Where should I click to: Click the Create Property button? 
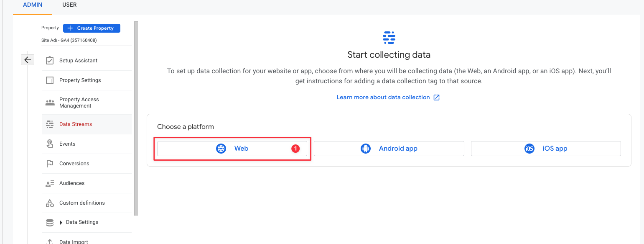[x=92, y=28]
